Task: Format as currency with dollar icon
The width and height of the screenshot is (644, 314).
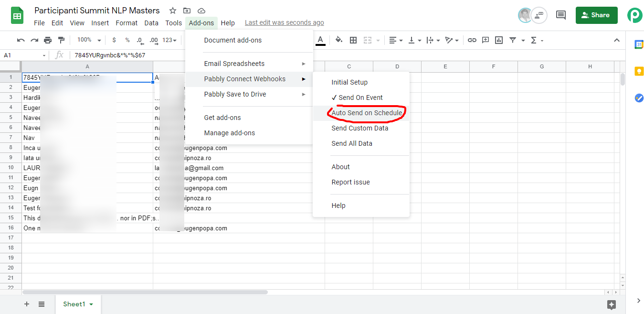Action: 114,40
